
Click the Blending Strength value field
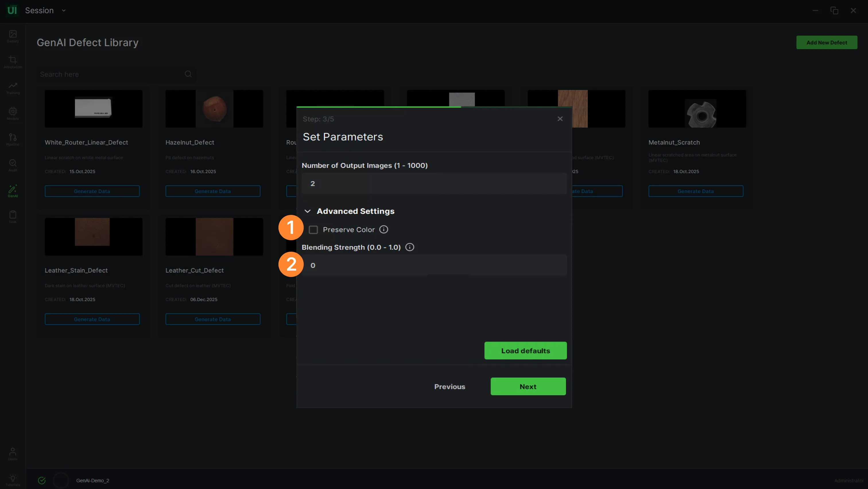point(434,265)
